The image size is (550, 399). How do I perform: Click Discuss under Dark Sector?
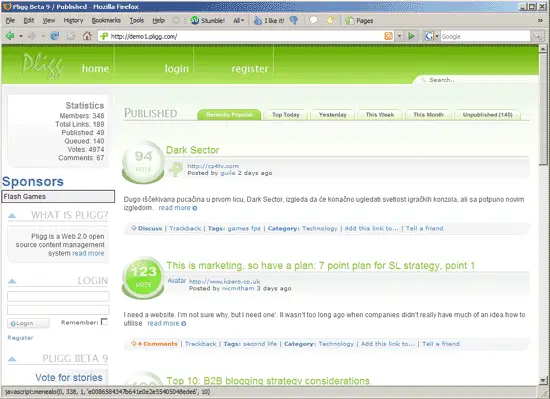(x=150, y=228)
